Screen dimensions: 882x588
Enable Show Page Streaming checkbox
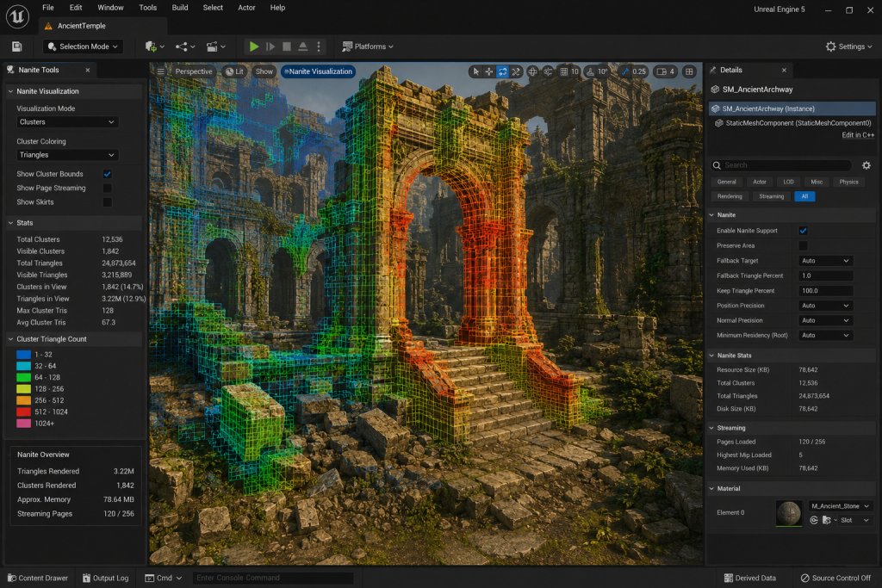click(108, 189)
